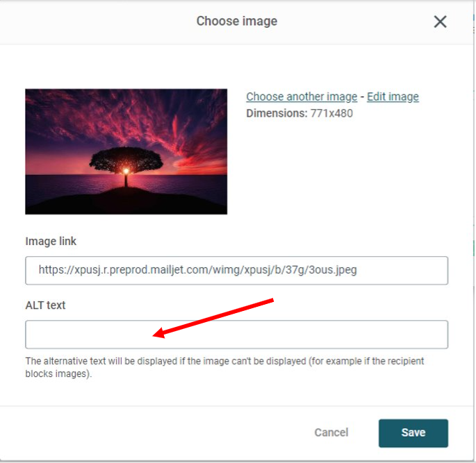Click the alternative text helper description
The height and width of the screenshot is (463, 476).
click(x=224, y=367)
